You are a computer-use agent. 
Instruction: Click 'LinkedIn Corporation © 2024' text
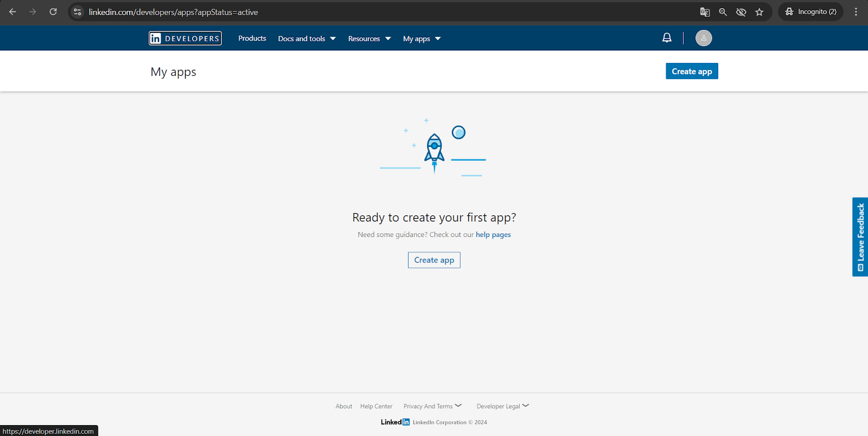point(450,422)
